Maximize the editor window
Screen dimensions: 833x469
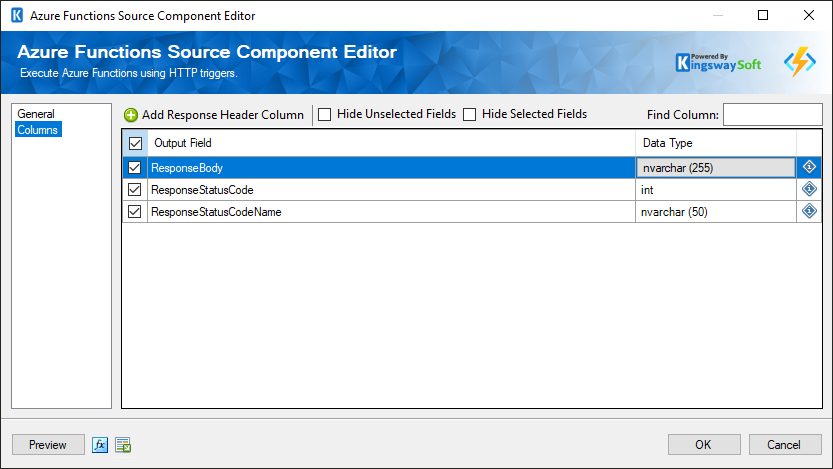point(763,15)
